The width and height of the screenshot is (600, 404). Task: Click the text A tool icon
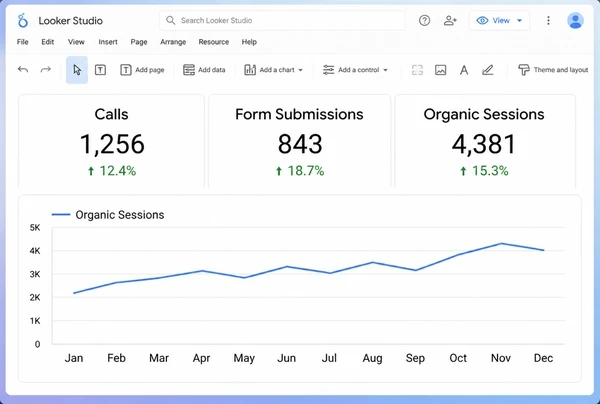tap(464, 70)
